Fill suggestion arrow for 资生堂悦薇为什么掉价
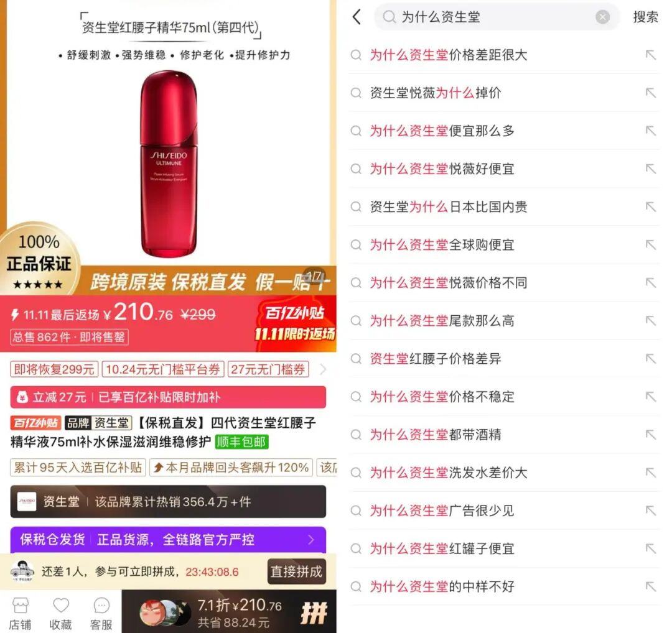The image size is (672, 633). [x=651, y=93]
